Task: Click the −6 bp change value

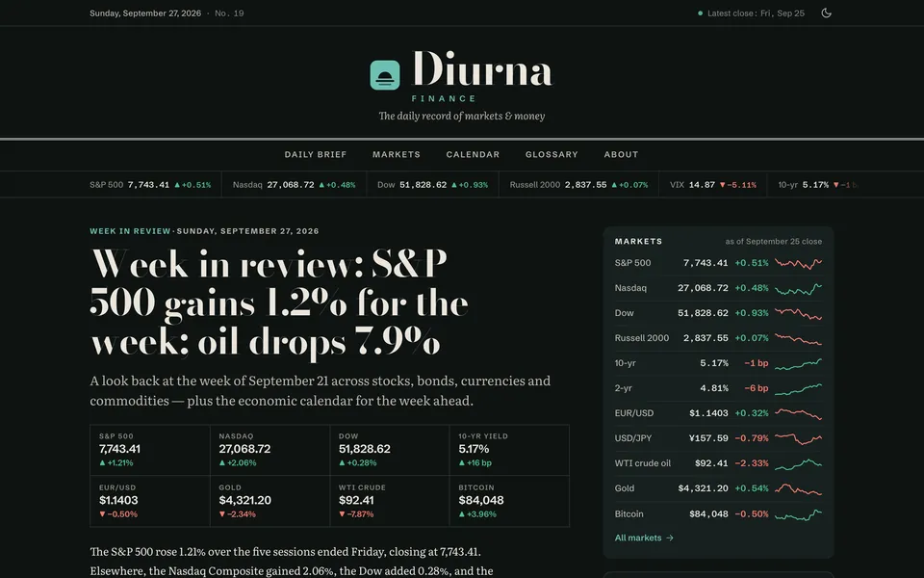Action: click(x=757, y=388)
